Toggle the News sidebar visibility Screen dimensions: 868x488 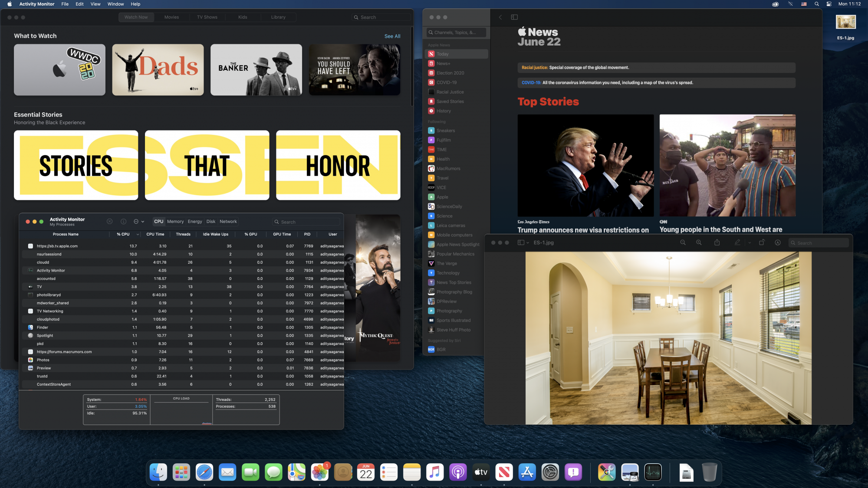point(514,17)
